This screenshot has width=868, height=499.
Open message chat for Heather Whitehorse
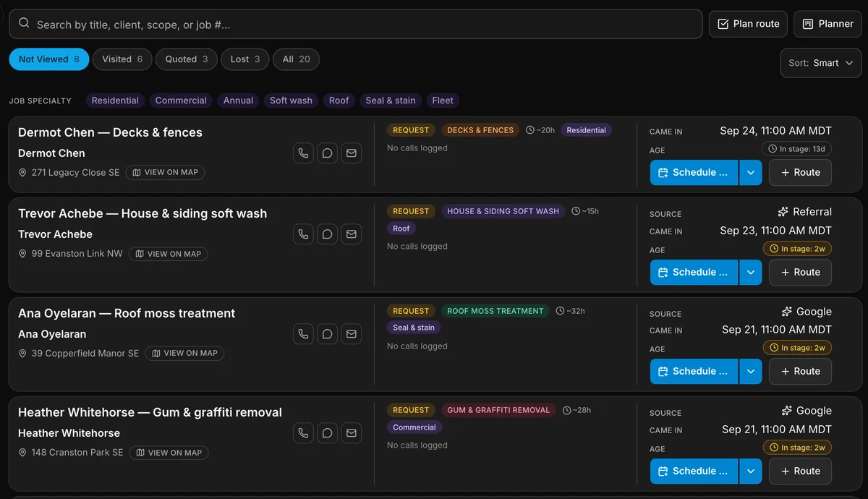[328, 433]
